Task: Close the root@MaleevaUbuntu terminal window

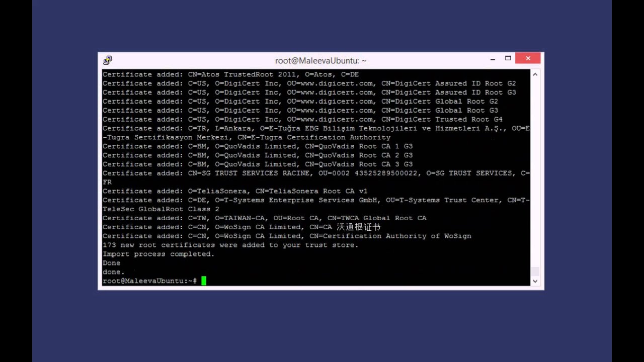Action: (528, 58)
